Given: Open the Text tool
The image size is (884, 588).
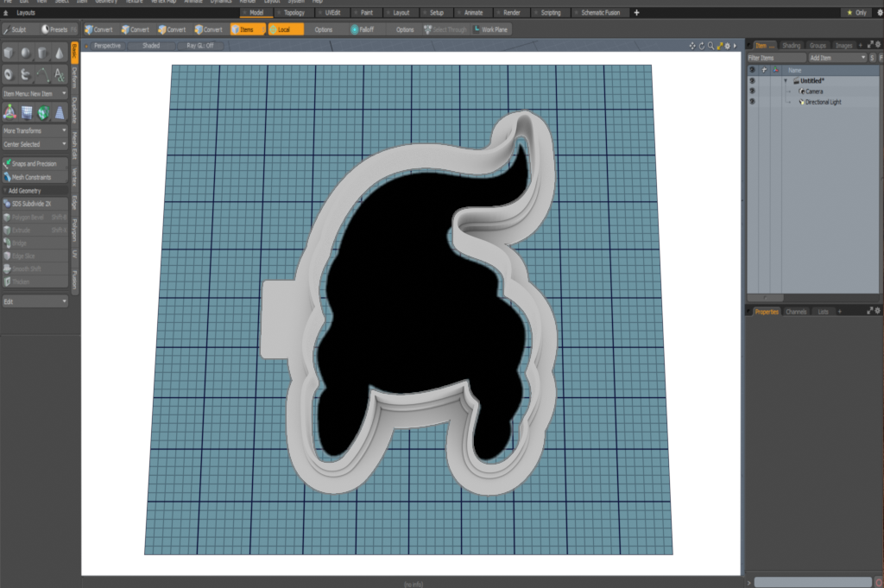Looking at the screenshot, I should (58, 74).
